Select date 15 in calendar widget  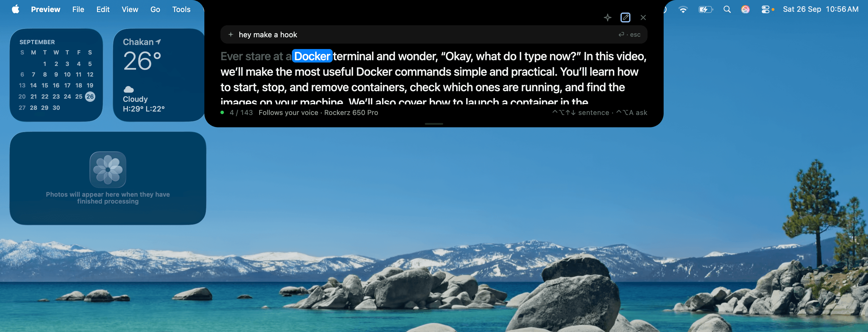(45, 85)
